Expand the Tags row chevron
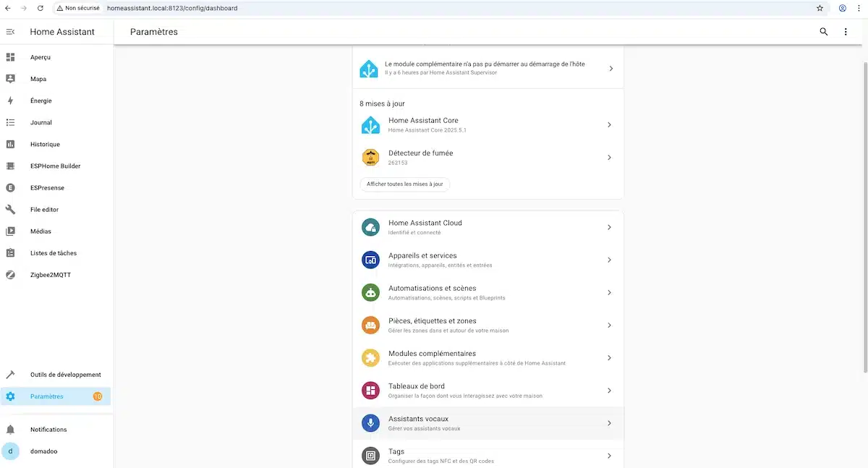 (x=609, y=456)
